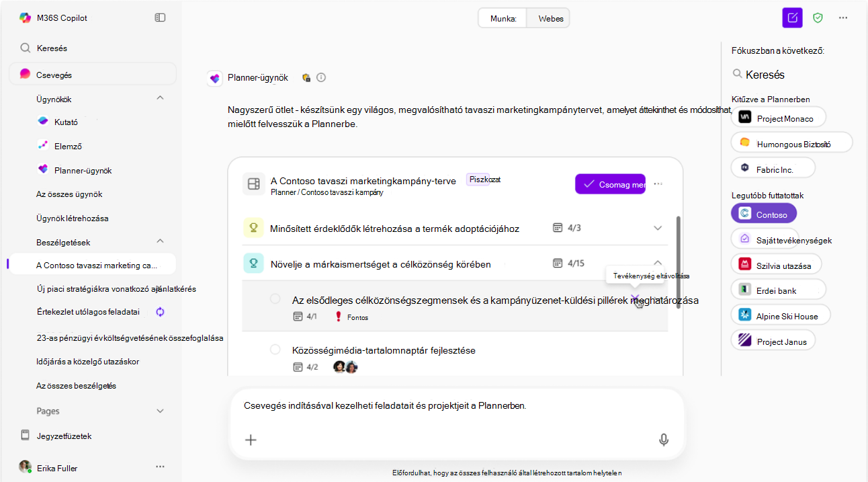Viewport: 868px width, 482px height.
Task: Click the loading sync icon beside Értekezlet utólagos feladatai
Action: [160, 312]
